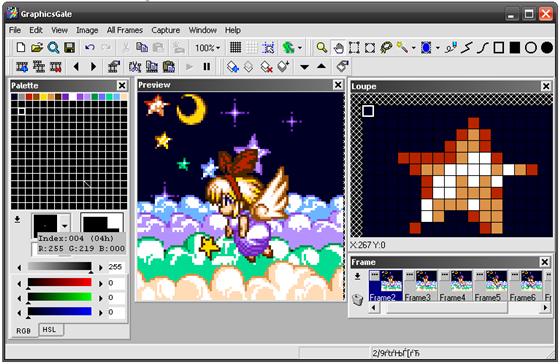Click the Undo arrow icon

pyautogui.click(x=90, y=48)
